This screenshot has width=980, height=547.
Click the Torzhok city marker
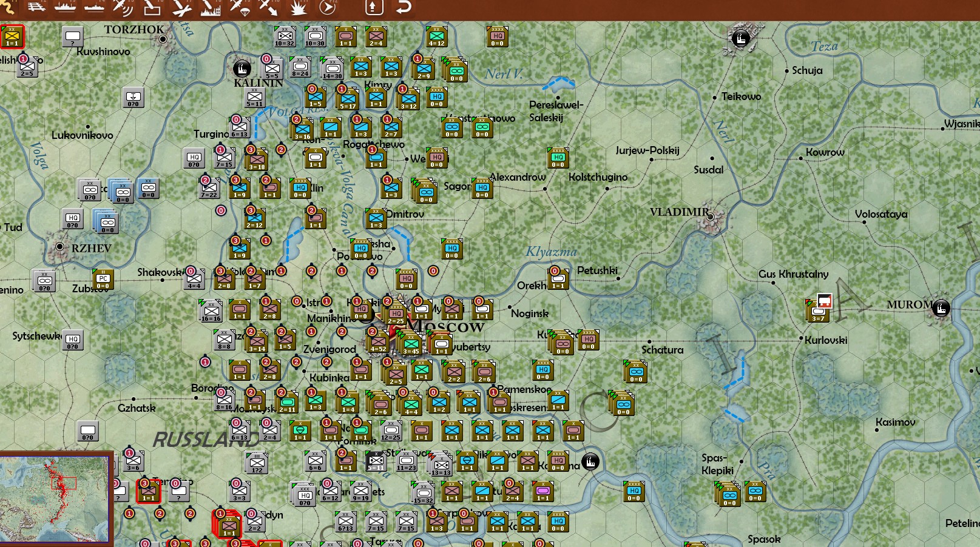(x=163, y=39)
